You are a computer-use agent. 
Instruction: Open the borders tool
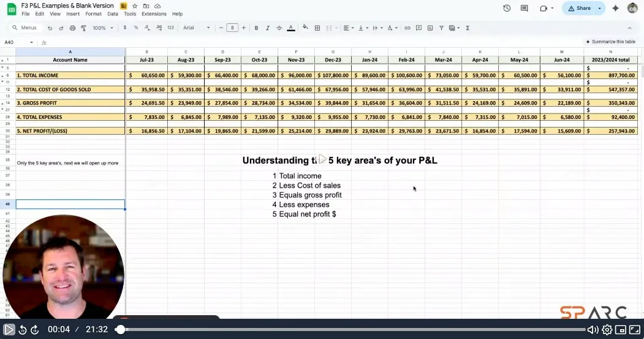click(317, 28)
